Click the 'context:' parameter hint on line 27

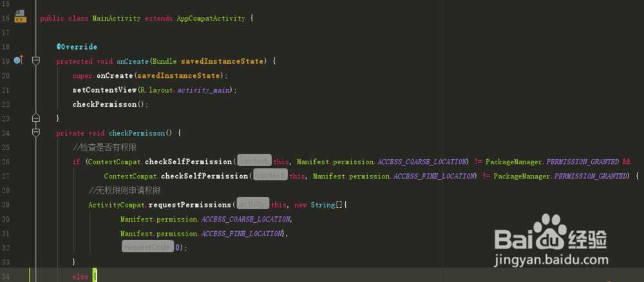270,176
